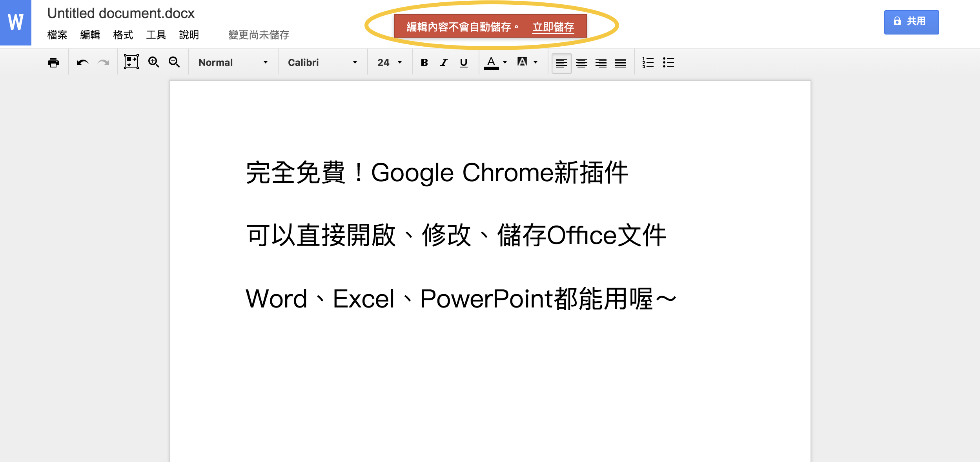Image resolution: width=980 pixels, height=462 pixels.
Task: Toggle italic formatting
Action: [x=444, y=62]
